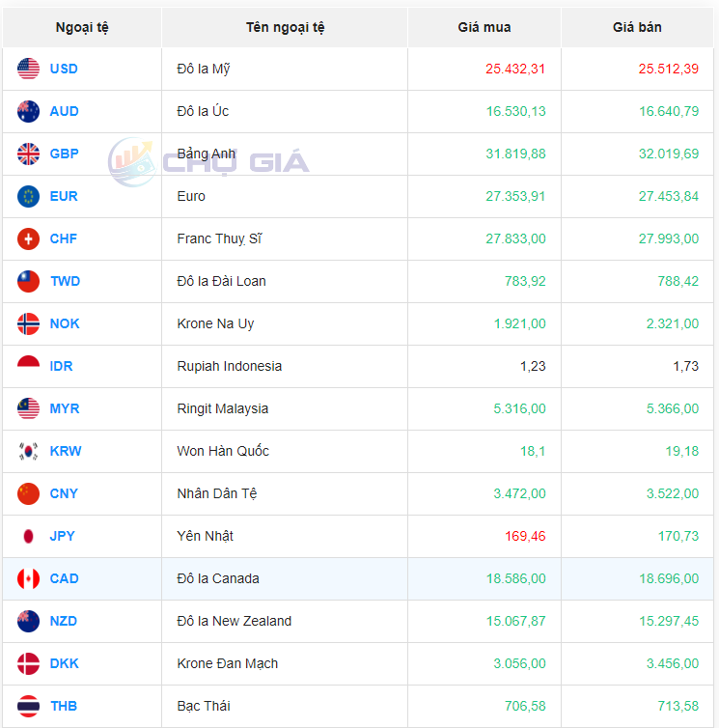Click the United States flag icon
Image resolution: width=719 pixels, height=728 pixels.
click(x=29, y=69)
